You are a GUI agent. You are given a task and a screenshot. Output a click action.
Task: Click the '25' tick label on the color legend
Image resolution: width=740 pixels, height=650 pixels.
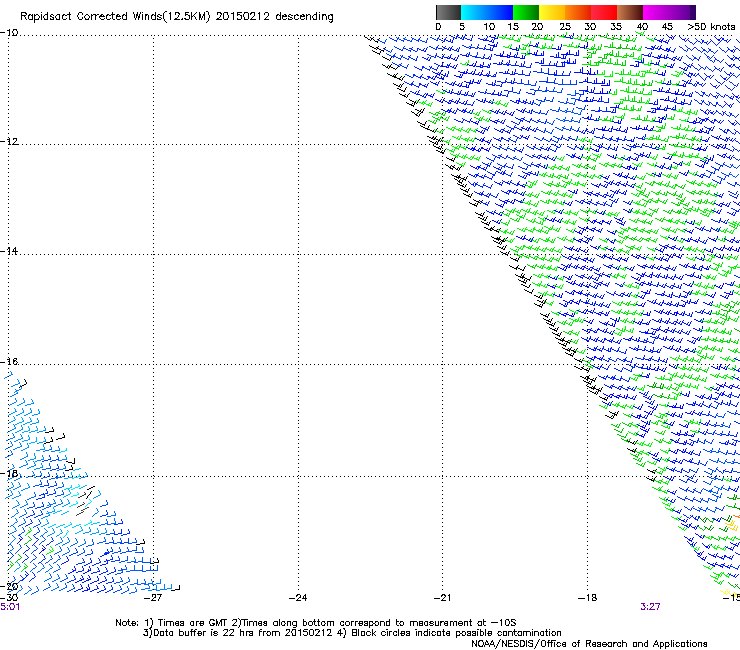[x=565, y=27]
